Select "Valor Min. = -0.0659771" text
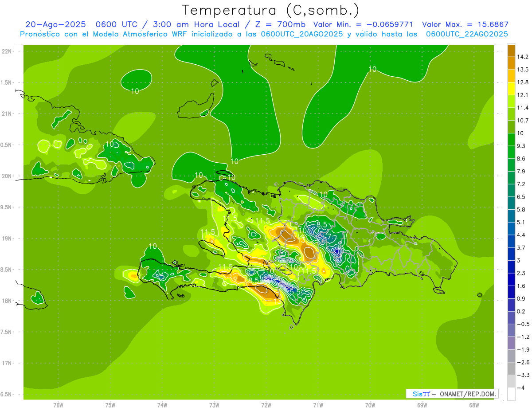This screenshot has height=411, width=532. [363, 24]
